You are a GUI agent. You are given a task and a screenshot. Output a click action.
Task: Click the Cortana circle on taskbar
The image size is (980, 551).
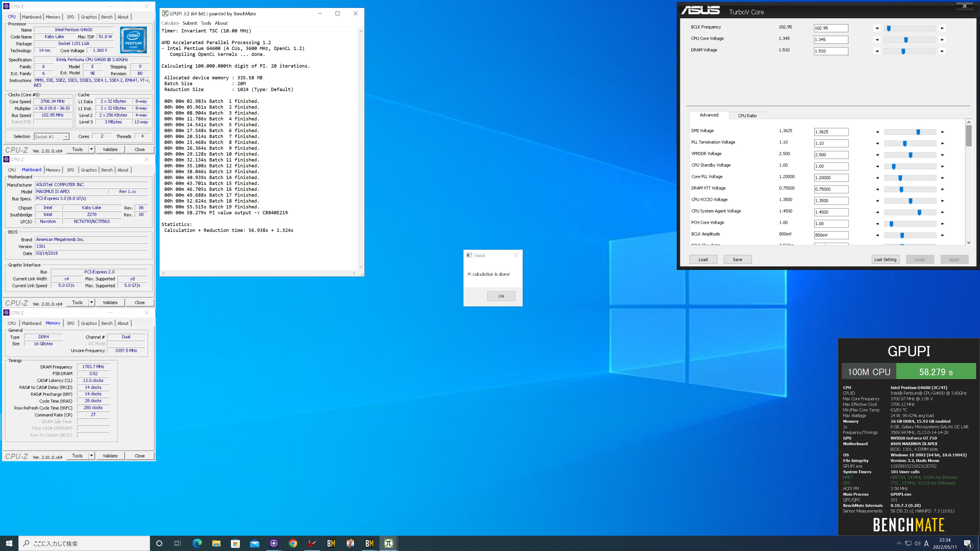click(x=159, y=543)
